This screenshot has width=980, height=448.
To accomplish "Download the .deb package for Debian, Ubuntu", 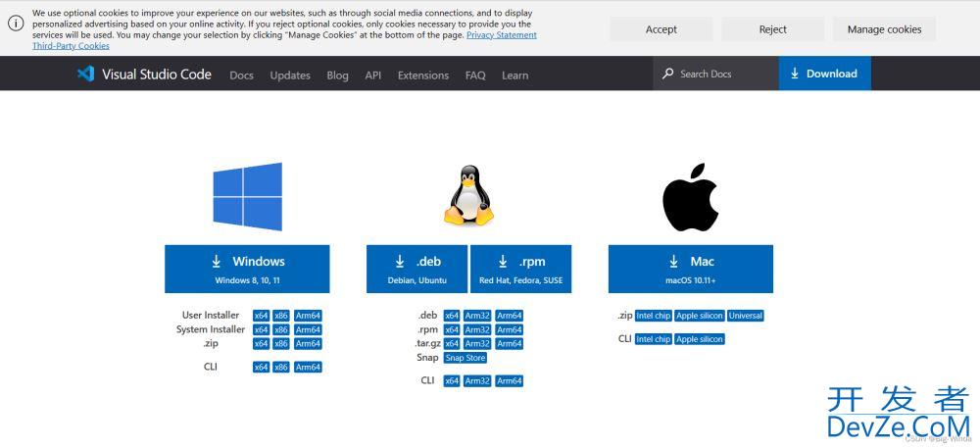I will tap(416, 269).
